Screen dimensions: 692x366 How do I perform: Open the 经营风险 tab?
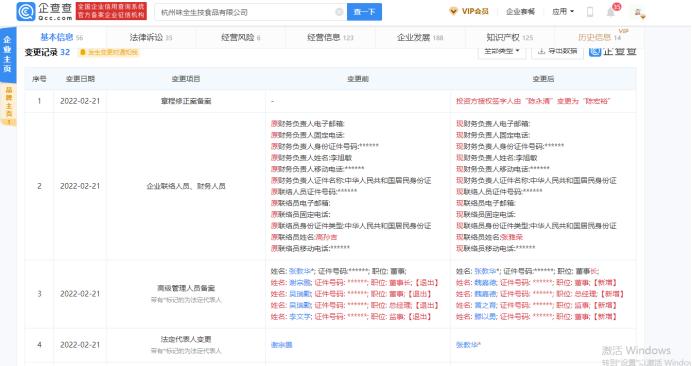coord(240,38)
